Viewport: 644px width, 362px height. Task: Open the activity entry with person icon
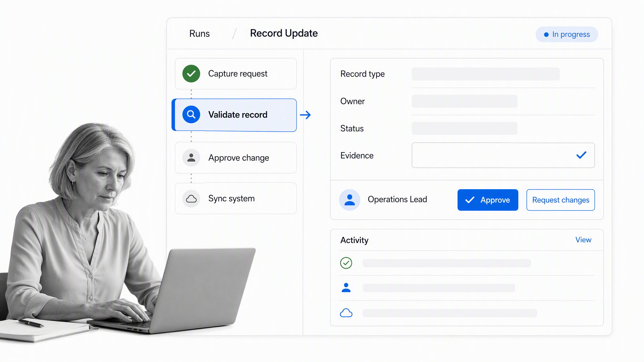click(x=467, y=288)
